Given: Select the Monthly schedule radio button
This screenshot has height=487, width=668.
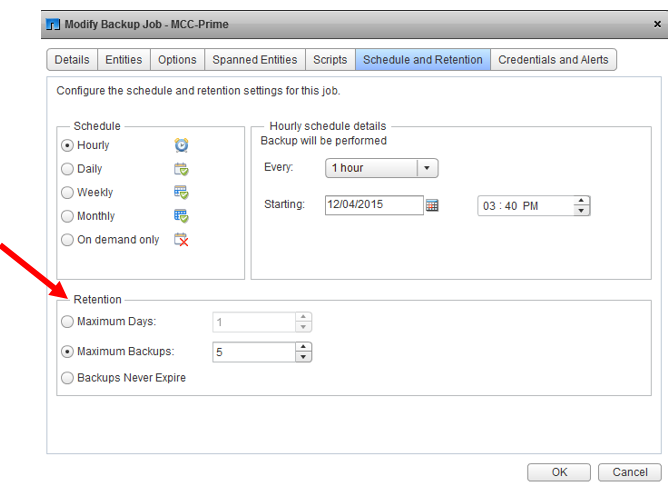Looking at the screenshot, I should (67, 216).
